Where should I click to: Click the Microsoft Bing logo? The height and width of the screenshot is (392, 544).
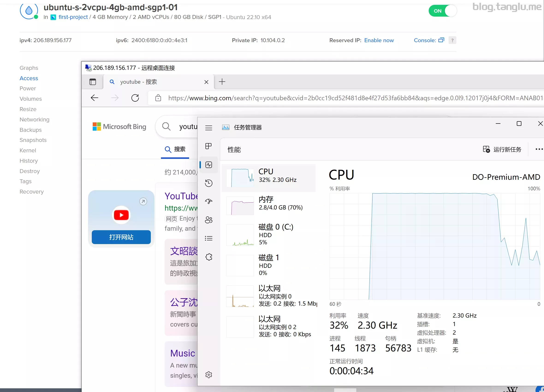[x=119, y=127]
